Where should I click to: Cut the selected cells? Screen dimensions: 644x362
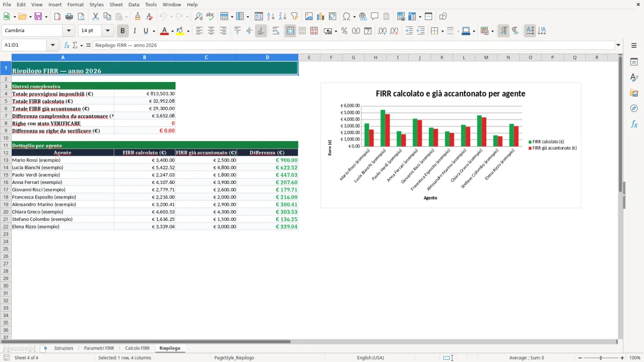(96, 16)
